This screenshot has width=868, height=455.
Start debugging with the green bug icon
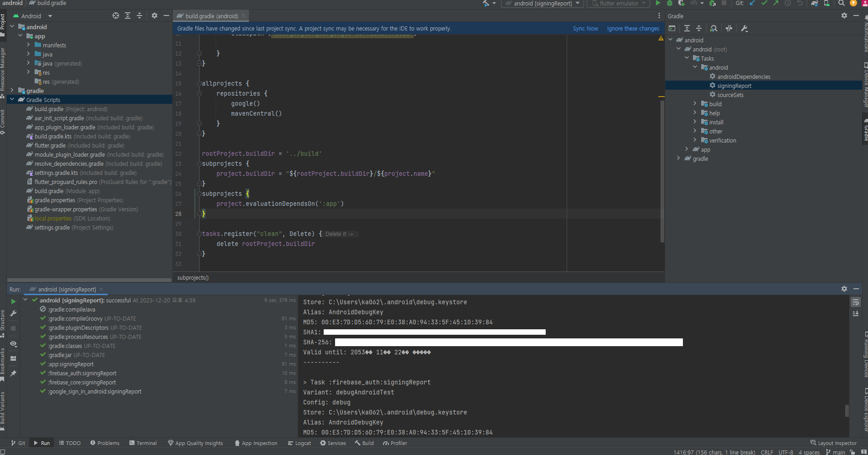tap(670, 3)
